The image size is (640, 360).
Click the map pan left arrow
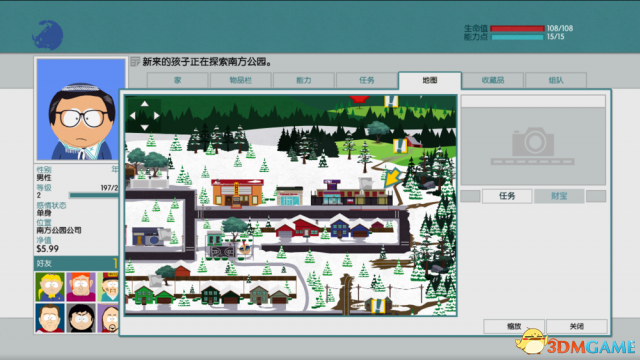click(x=132, y=116)
